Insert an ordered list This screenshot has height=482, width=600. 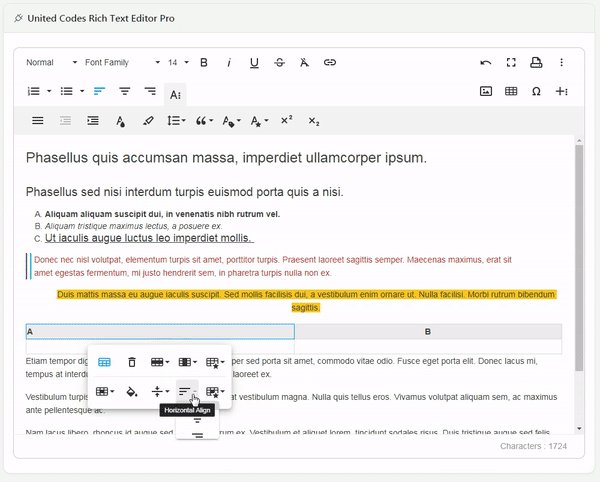tap(34, 91)
